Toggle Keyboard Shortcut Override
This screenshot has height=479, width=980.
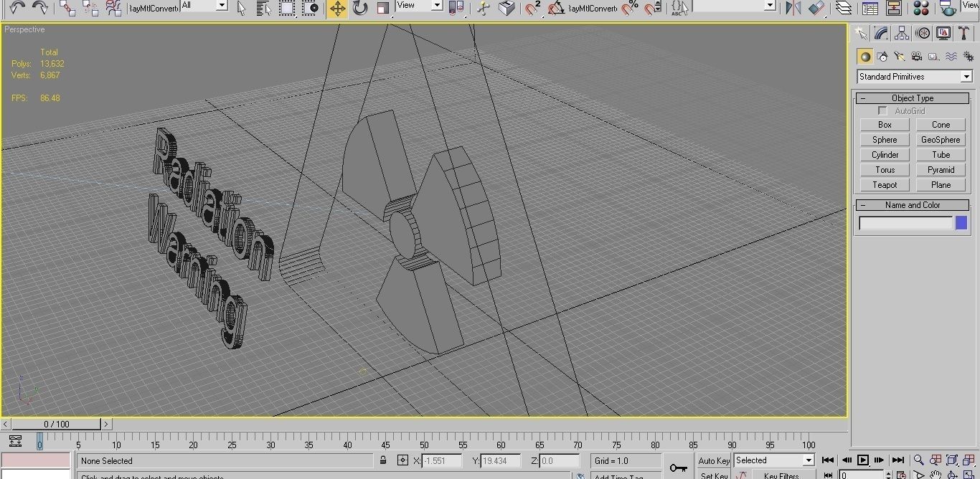point(507,8)
